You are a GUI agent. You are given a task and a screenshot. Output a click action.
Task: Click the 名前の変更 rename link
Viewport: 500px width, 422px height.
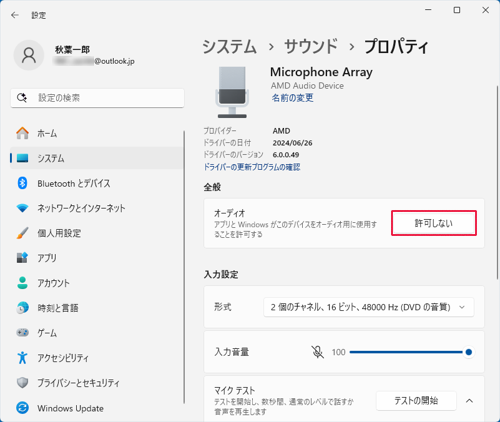(x=292, y=98)
